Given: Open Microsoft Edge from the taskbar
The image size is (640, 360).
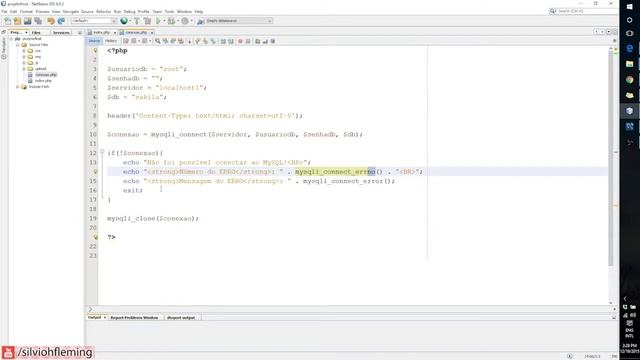Looking at the screenshot, I should point(629,49).
